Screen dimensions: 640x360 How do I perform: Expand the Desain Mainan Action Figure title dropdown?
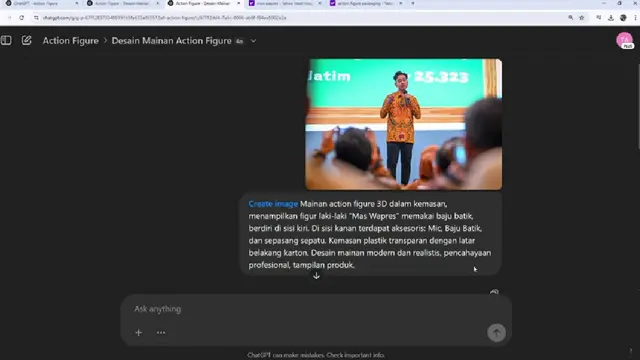(x=253, y=41)
